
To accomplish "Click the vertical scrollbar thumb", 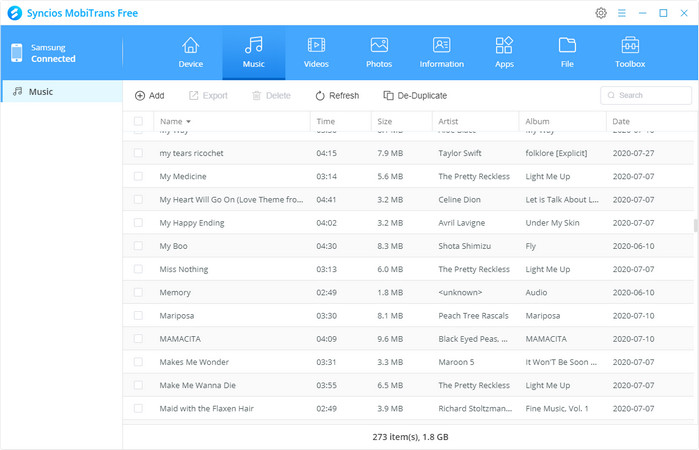I will point(695,226).
